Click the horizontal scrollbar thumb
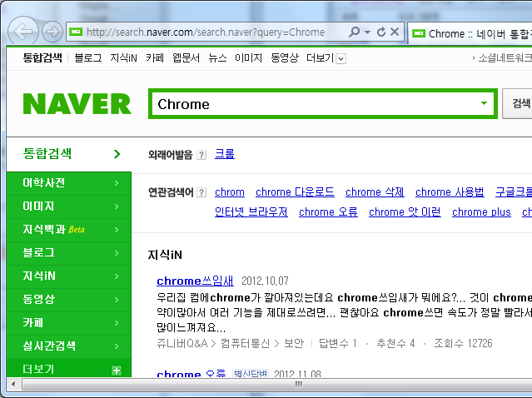 (x=277, y=384)
